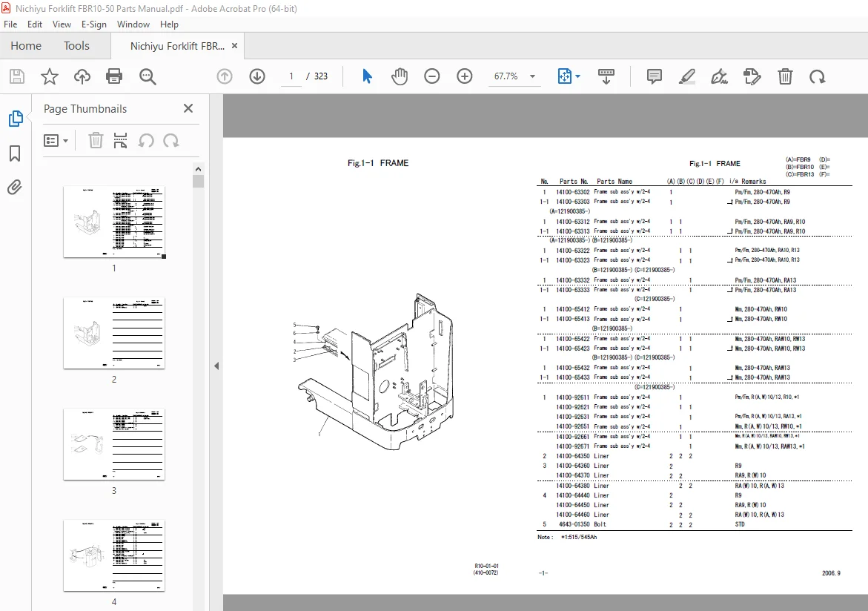Open the Find text magnifier tool
This screenshot has width=868, height=611.
click(148, 76)
